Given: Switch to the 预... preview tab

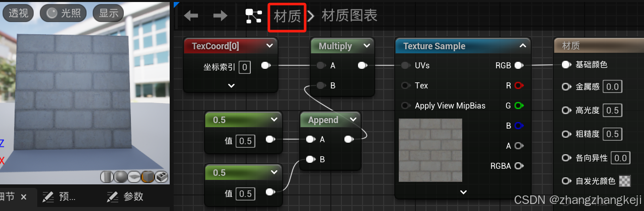Looking at the screenshot, I should [59, 196].
